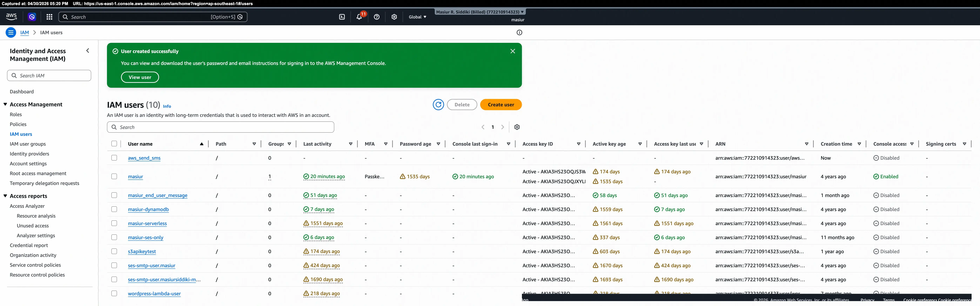
Task: Go to Roles in side navigation
Action: [16, 115]
